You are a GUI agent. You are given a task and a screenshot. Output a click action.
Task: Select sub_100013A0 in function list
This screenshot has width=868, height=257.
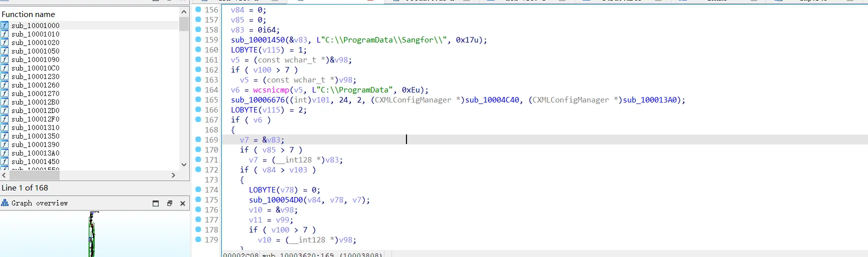[36, 153]
